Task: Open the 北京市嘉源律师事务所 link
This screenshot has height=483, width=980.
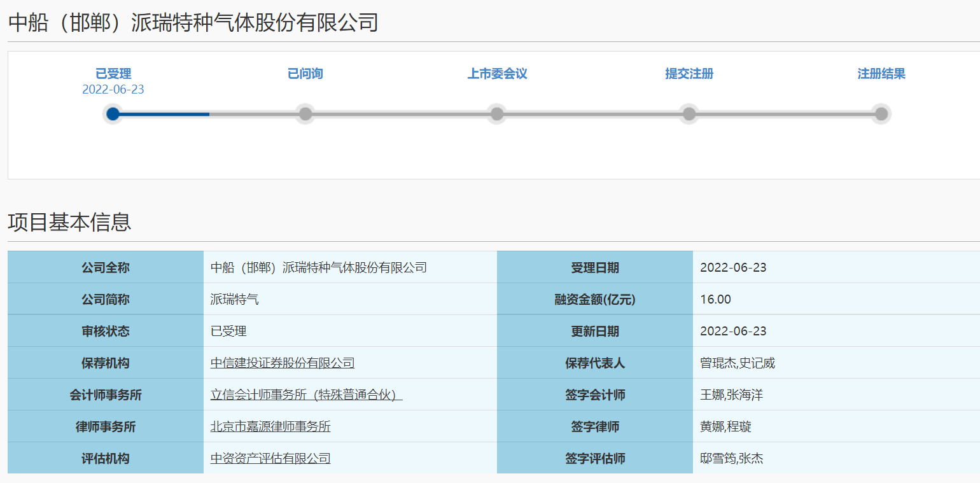Action: click(x=270, y=427)
